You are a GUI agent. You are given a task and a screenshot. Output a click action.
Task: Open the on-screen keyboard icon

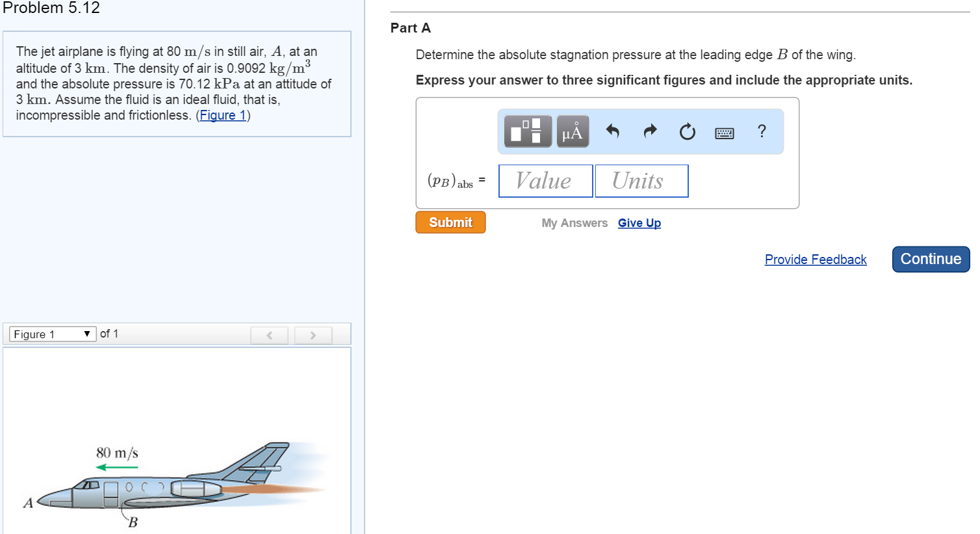pyautogui.click(x=724, y=132)
